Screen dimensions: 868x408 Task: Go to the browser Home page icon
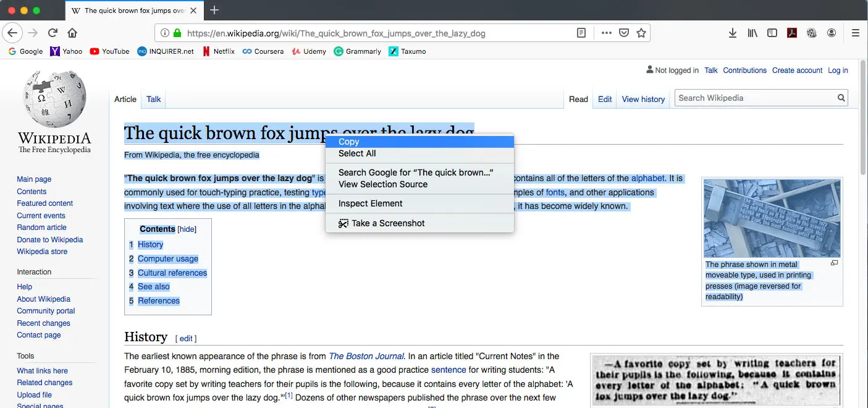[x=72, y=33]
